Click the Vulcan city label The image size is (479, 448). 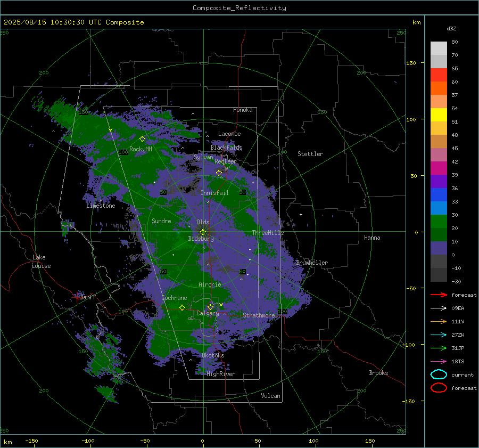[x=271, y=396]
